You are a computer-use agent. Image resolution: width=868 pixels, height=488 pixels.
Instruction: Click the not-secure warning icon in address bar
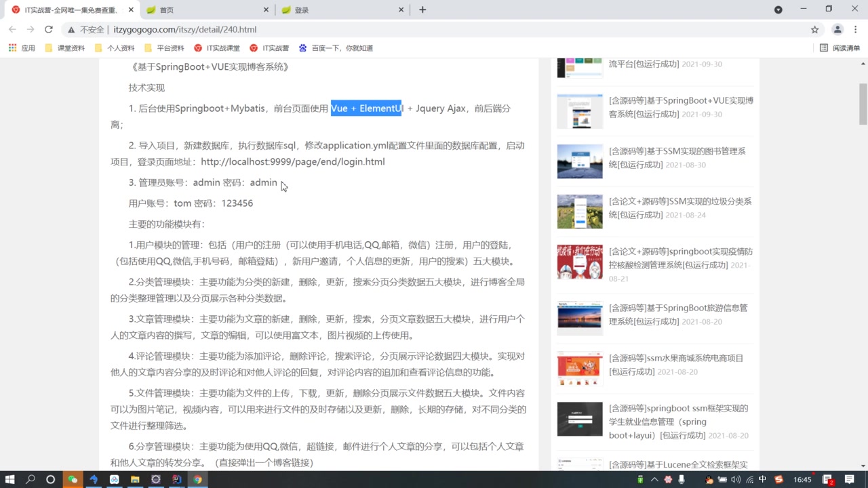coord(71,30)
